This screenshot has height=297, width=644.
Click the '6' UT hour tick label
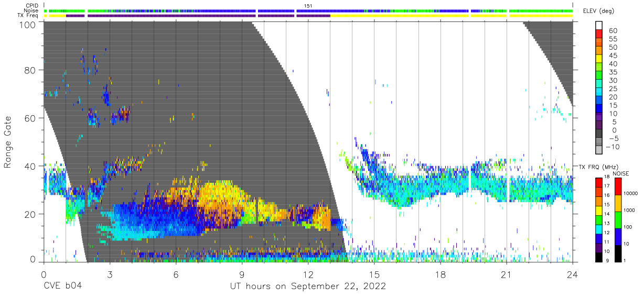[176, 274]
